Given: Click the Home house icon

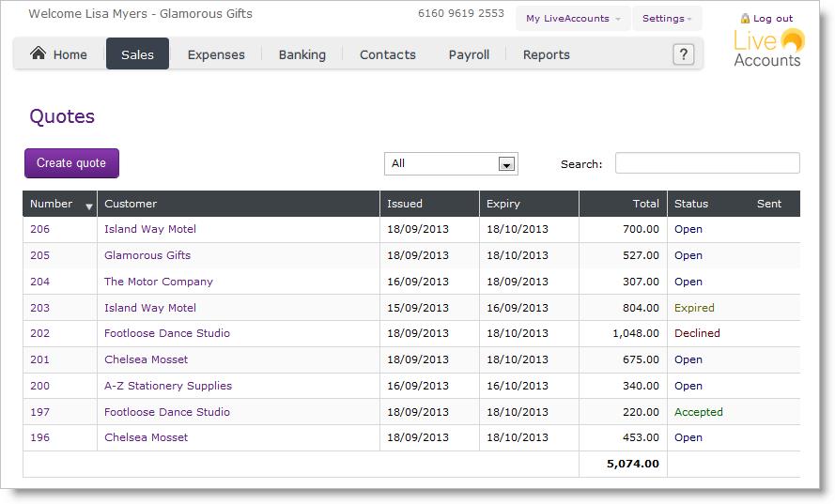Looking at the screenshot, I should click(x=39, y=53).
